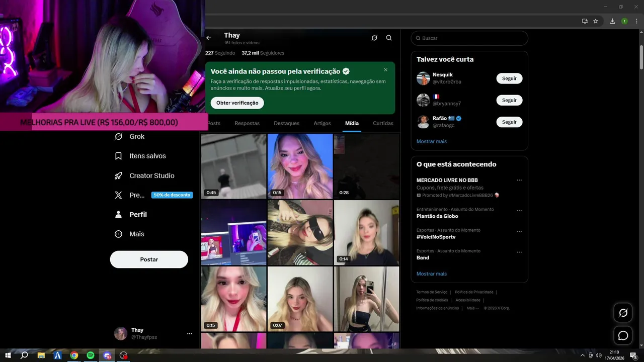Viewport: 644px width, 362px height.
Task: Open more options for MERCADO LIVRE NO BBB
Action: (x=519, y=180)
